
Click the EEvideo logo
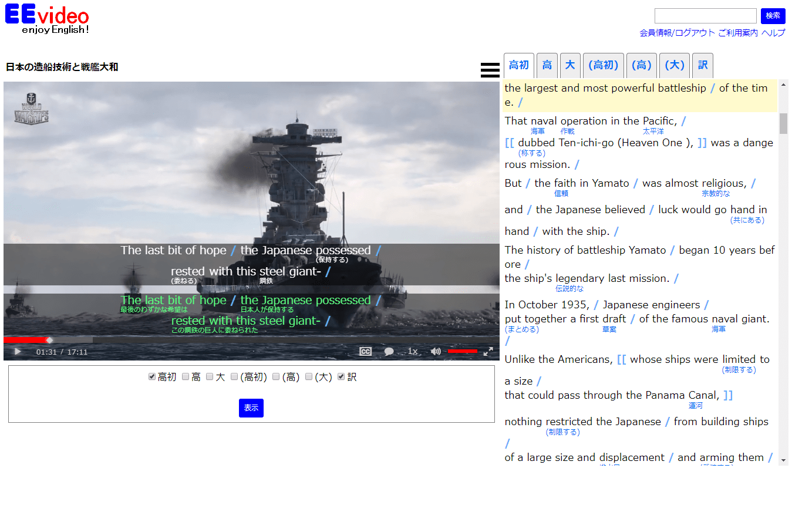point(47,19)
